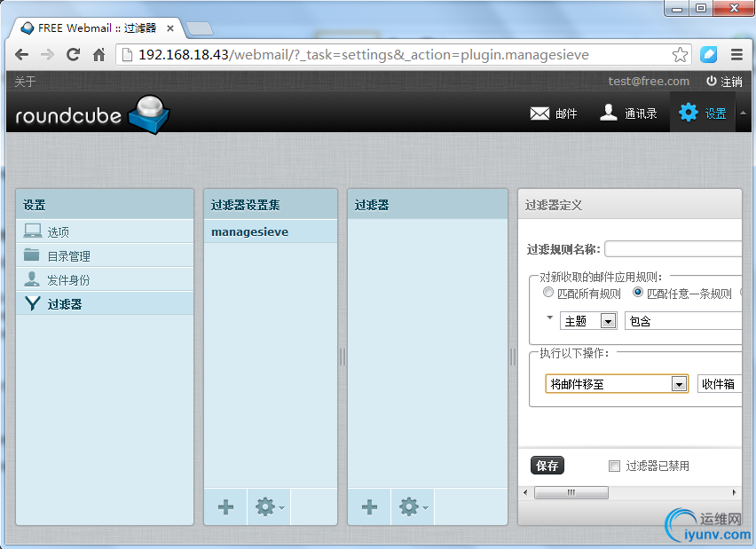This screenshot has height=549, width=756.
Task: Click the person icon next to 发件身份
Action: (31, 278)
